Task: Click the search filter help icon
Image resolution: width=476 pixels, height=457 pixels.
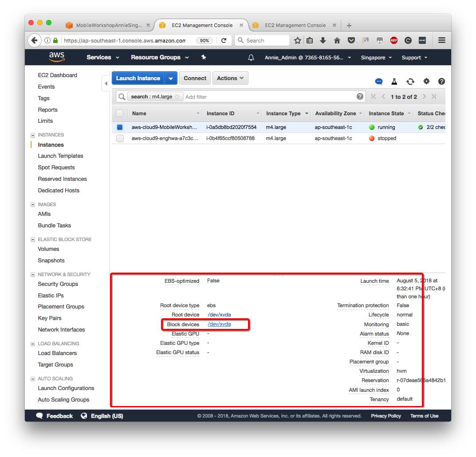Action: (x=360, y=97)
